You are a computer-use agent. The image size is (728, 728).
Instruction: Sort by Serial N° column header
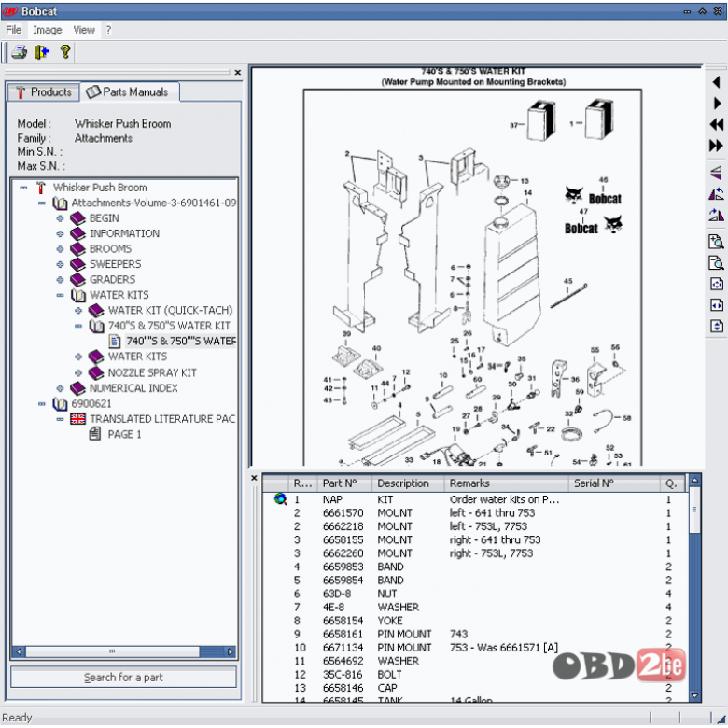614,483
